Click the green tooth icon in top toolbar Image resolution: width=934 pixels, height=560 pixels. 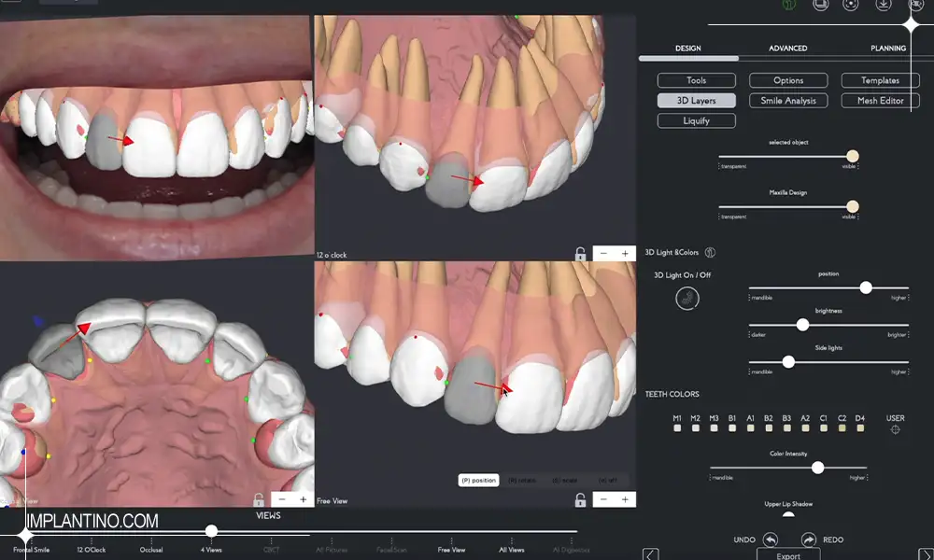(787, 5)
